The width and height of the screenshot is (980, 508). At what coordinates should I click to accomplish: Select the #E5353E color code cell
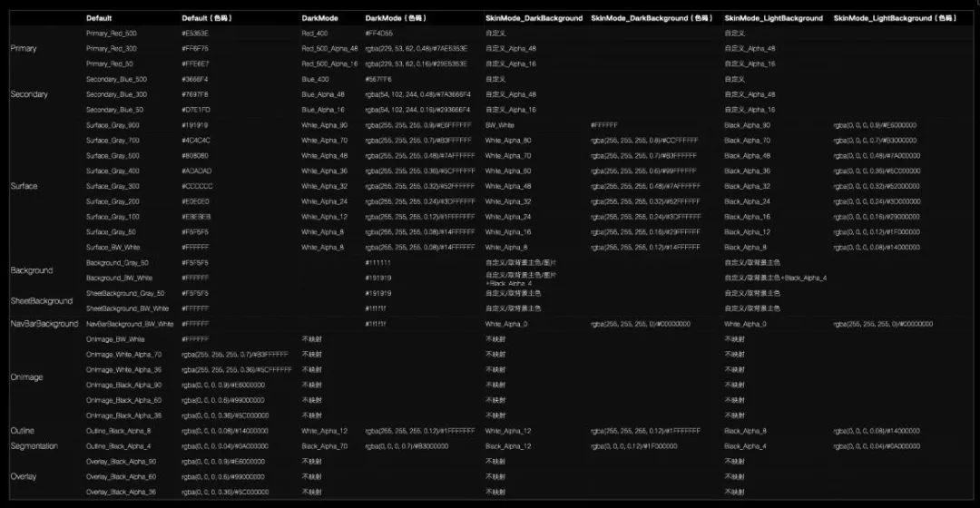tap(195, 33)
